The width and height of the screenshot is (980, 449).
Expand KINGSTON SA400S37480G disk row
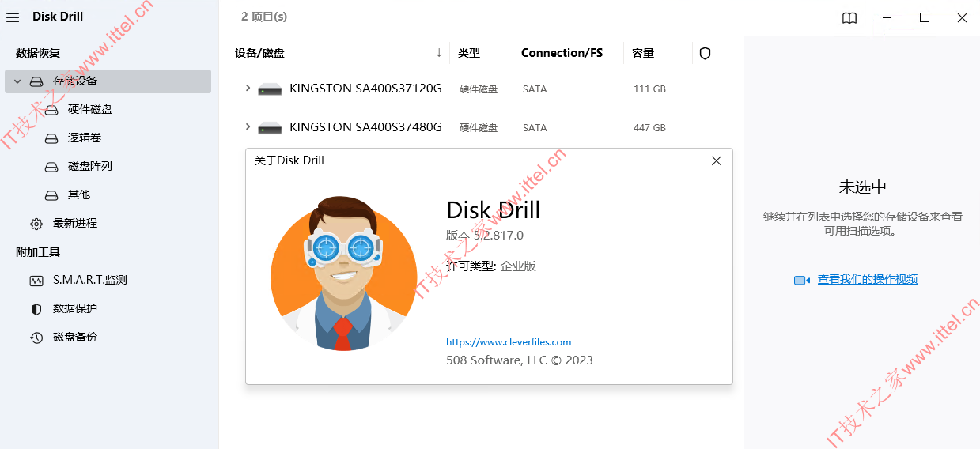point(248,126)
